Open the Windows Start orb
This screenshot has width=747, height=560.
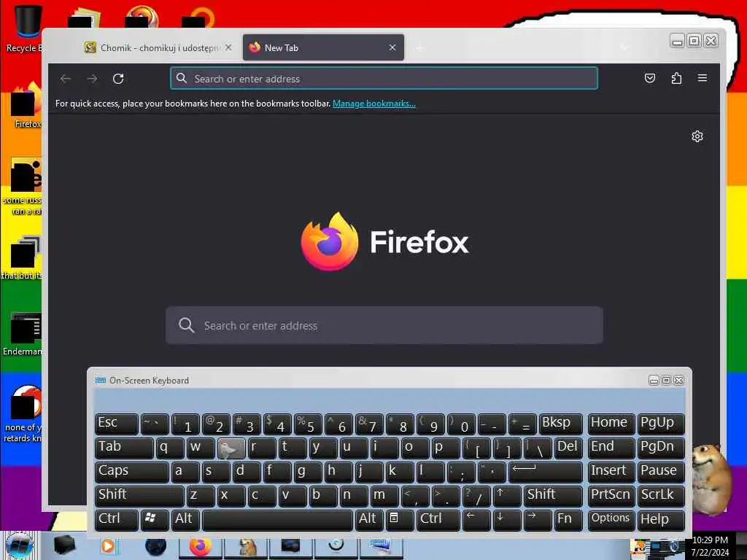[x=20, y=546]
